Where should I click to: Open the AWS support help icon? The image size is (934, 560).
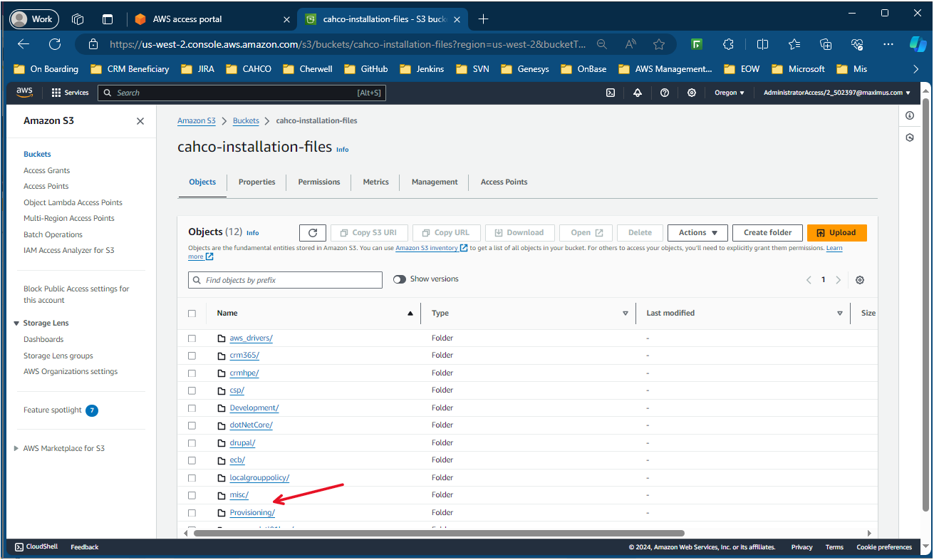pyautogui.click(x=665, y=93)
